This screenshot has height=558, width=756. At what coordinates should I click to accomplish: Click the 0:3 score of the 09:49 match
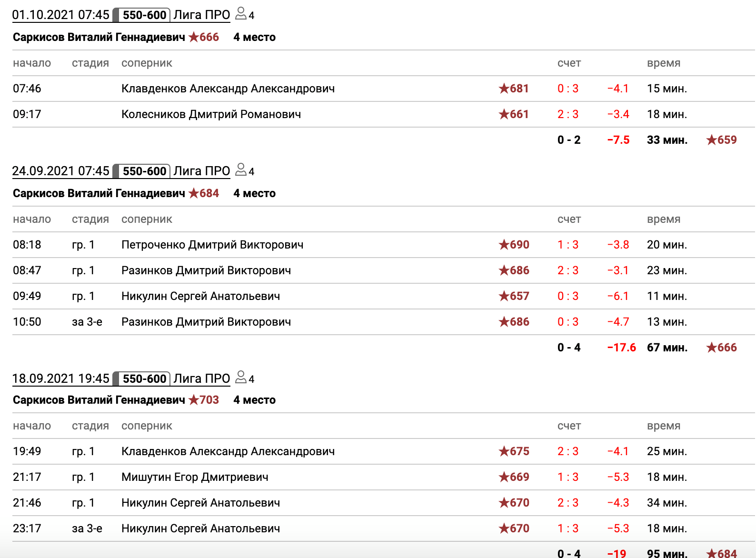point(568,296)
